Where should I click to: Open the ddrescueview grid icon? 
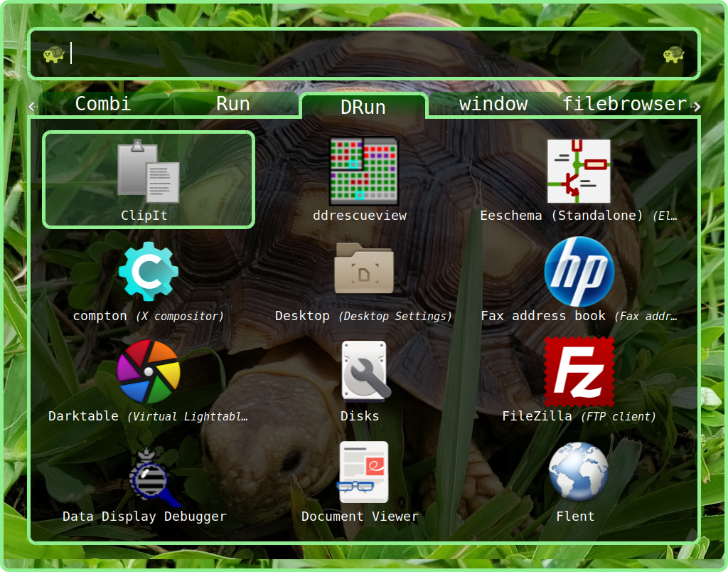coord(363,171)
